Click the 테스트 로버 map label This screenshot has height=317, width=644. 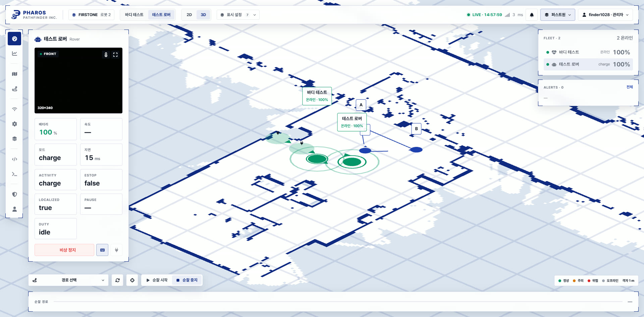pyautogui.click(x=352, y=122)
